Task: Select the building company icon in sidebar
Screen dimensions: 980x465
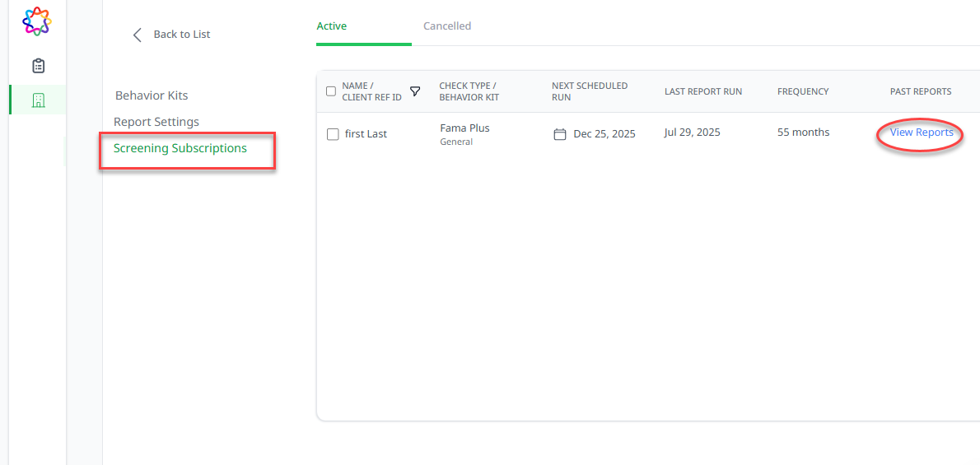Action: 38,100
